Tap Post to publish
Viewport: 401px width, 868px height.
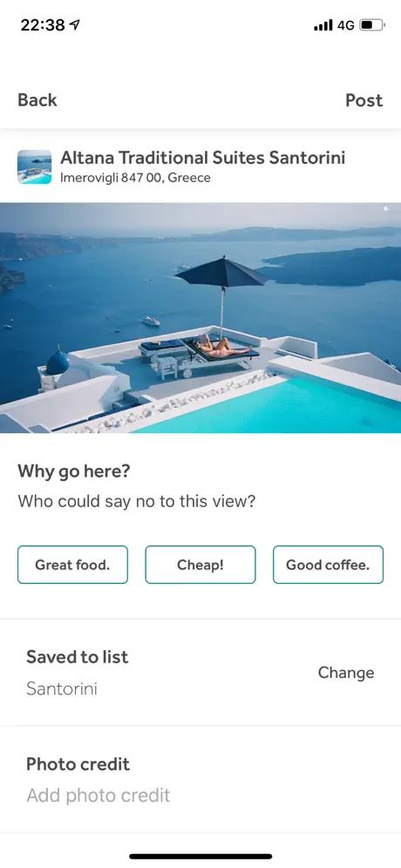pyautogui.click(x=364, y=100)
